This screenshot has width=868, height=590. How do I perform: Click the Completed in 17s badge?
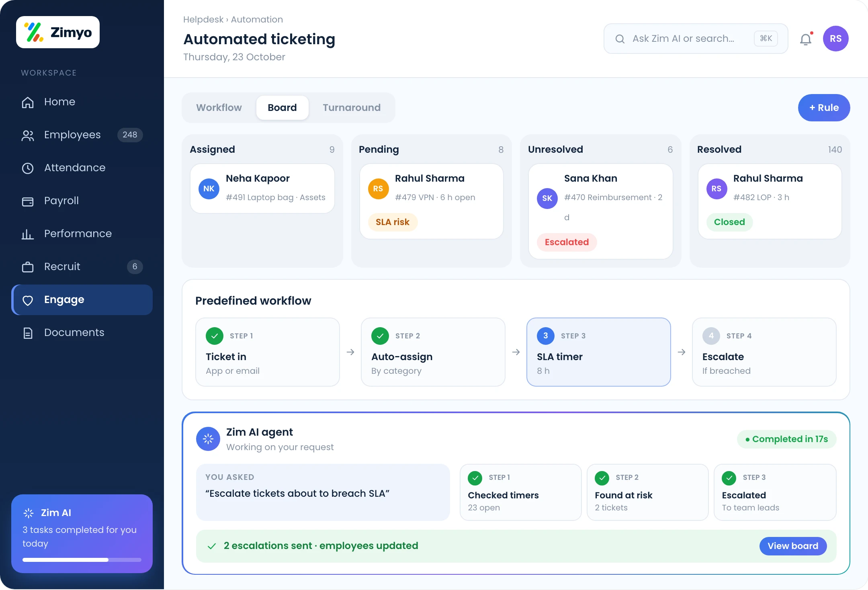pos(787,439)
